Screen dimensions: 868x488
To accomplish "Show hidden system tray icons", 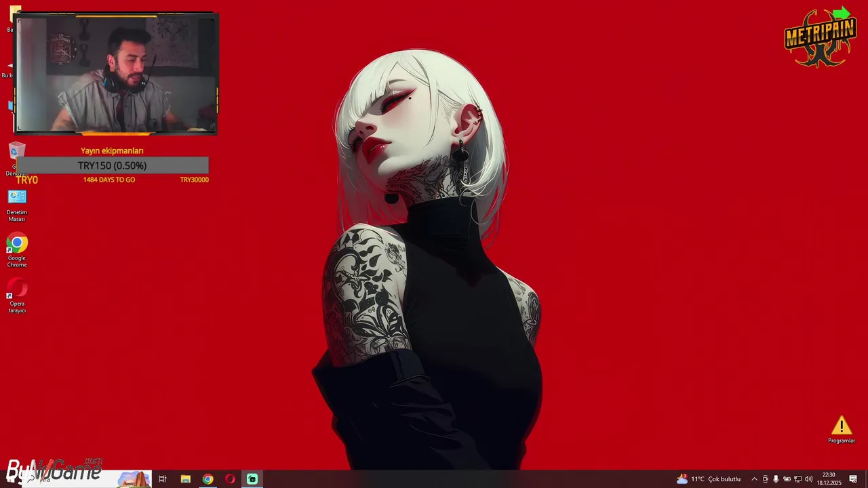I will pos(754,479).
